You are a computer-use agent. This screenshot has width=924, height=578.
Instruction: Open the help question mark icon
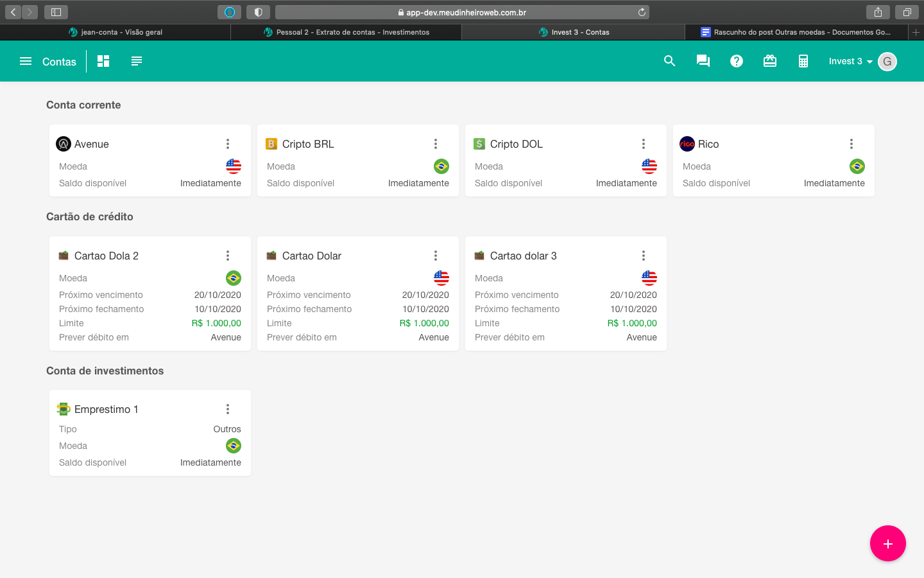737,61
